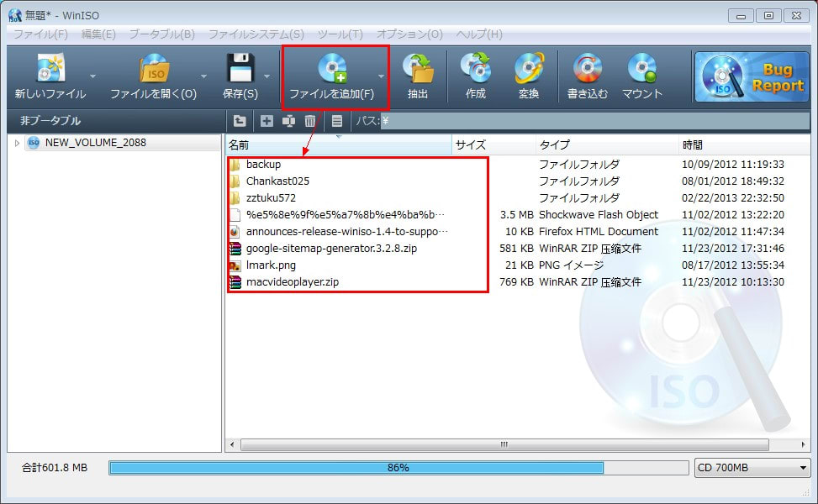The image size is (818, 504).
Task: Click the ISO disc icon of NEW_VOLUME_2088
Action: 34,143
